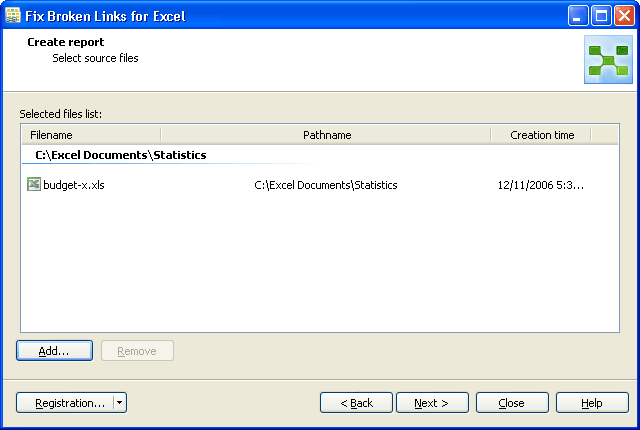Select the budget-x.xls Excel file icon
The height and width of the screenshot is (430, 640).
(x=34, y=184)
